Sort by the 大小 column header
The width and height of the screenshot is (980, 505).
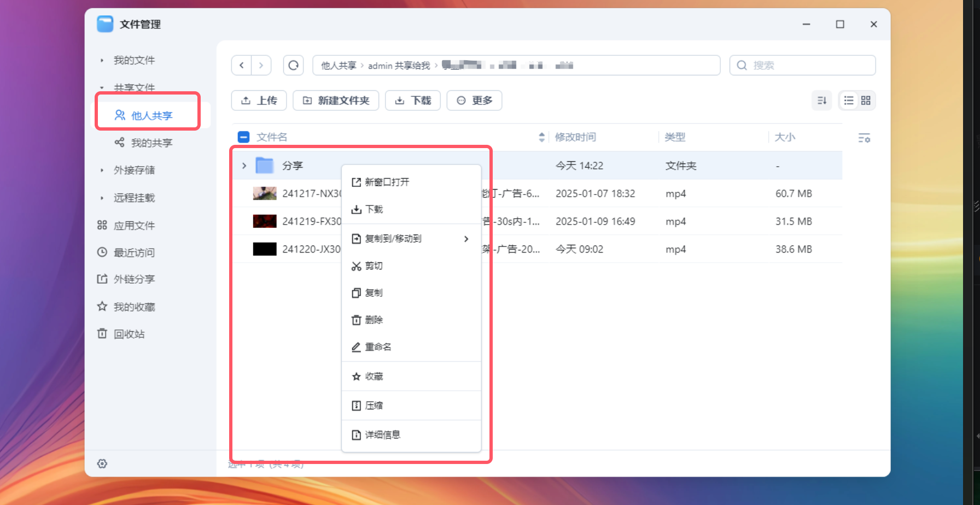click(785, 137)
